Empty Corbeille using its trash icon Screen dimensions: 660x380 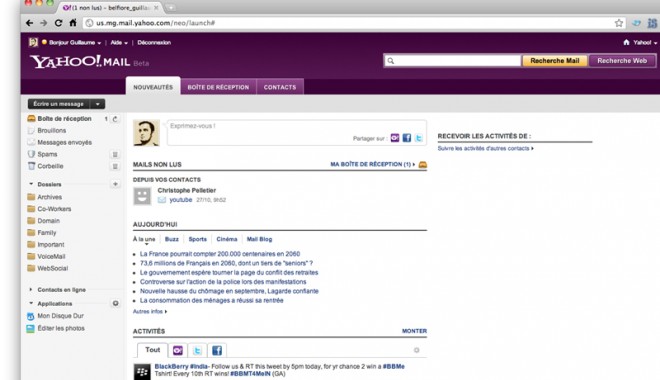point(115,166)
